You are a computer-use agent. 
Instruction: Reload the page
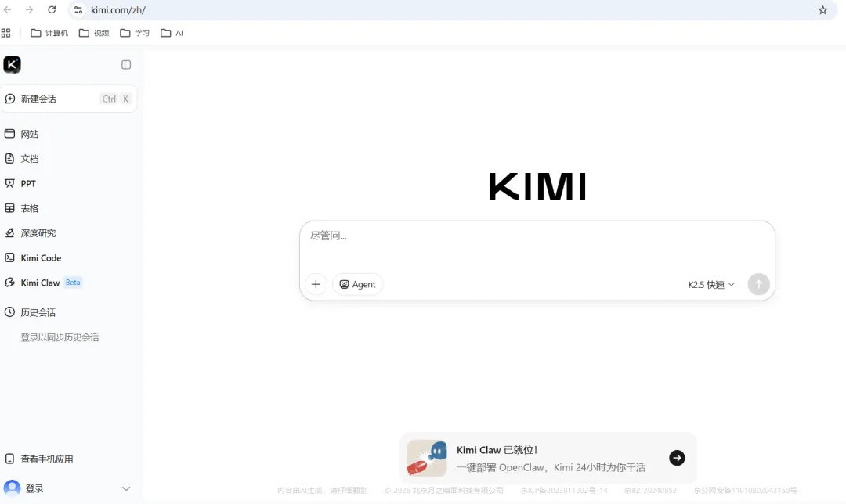pos(52,9)
